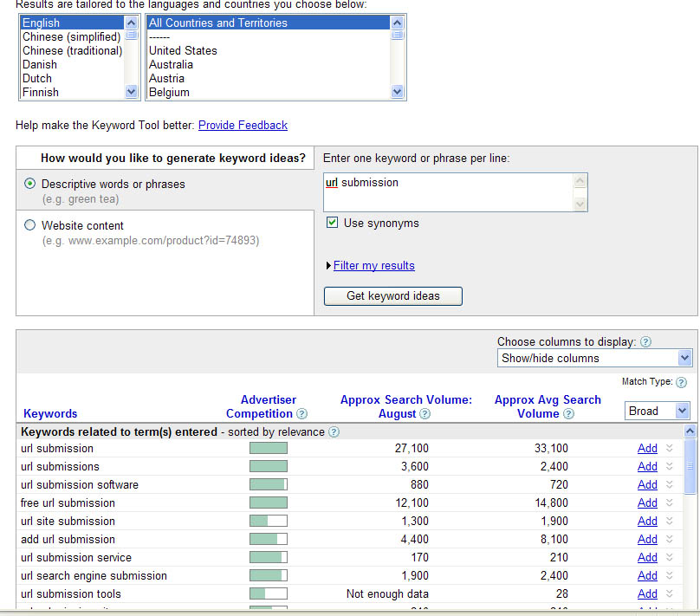Click the keyword phrase text box
Screen dimensions: 700x616
coord(447,191)
